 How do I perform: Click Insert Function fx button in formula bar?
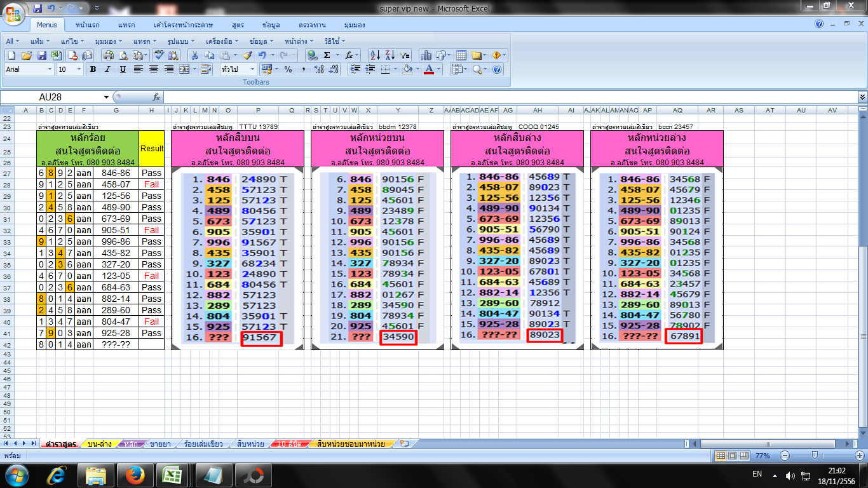[156, 97]
